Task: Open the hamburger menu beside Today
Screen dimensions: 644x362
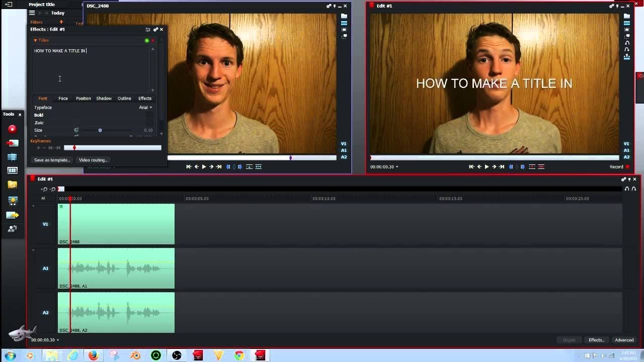Action: coord(32,13)
